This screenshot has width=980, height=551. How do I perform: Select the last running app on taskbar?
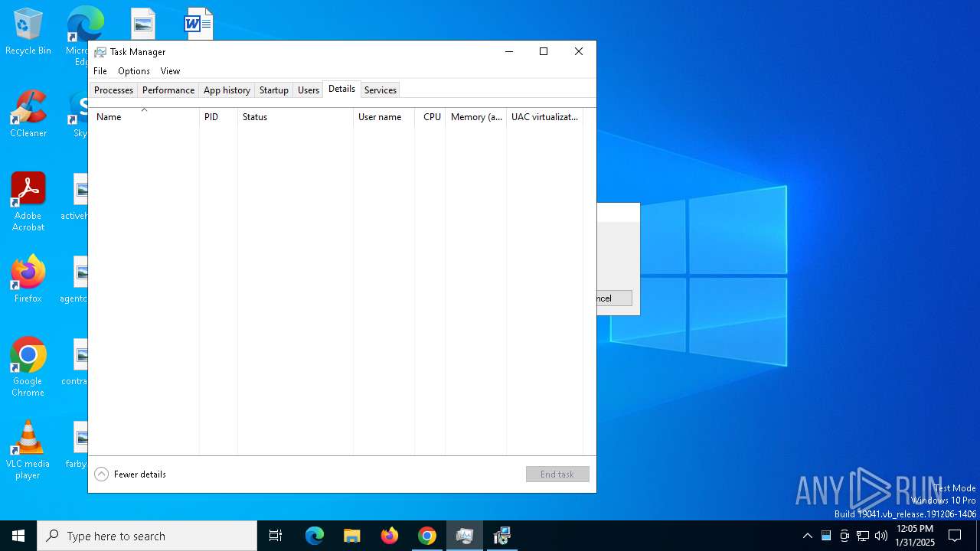[x=502, y=536]
